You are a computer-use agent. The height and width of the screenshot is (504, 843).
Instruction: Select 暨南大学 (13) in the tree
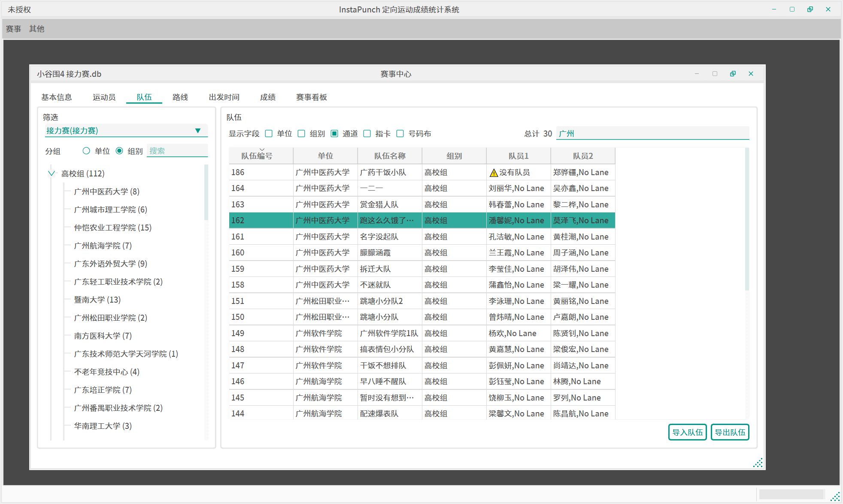[x=97, y=300]
